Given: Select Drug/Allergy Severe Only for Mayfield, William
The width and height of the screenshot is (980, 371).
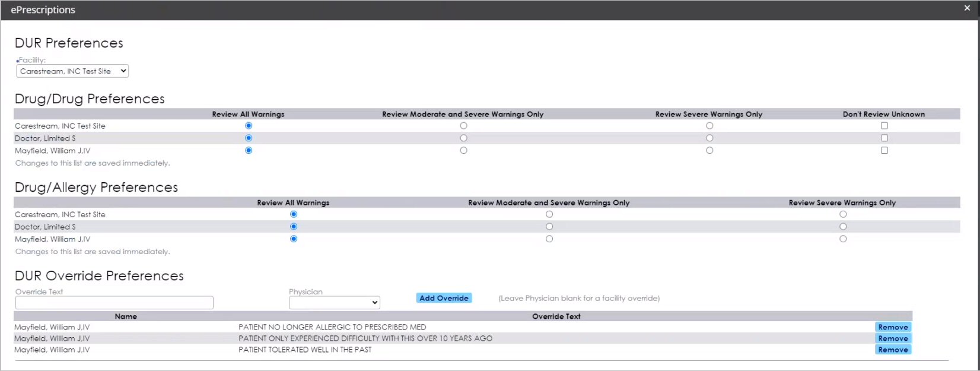Looking at the screenshot, I should point(843,239).
